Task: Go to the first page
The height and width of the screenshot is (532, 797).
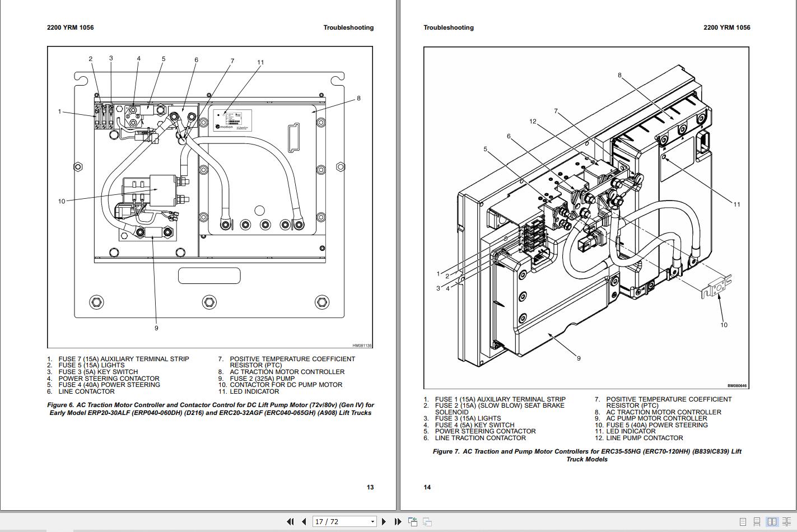Action: point(290,521)
